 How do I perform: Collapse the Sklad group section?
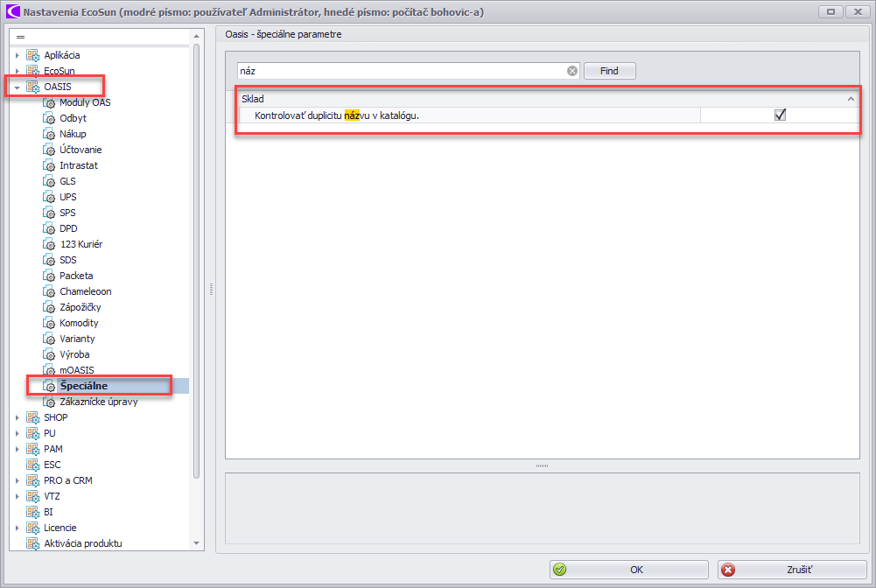851,100
